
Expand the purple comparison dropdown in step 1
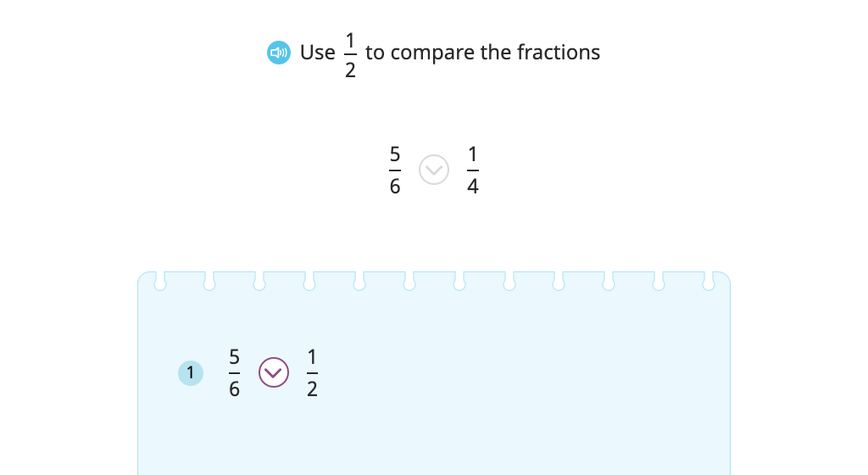(274, 372)
